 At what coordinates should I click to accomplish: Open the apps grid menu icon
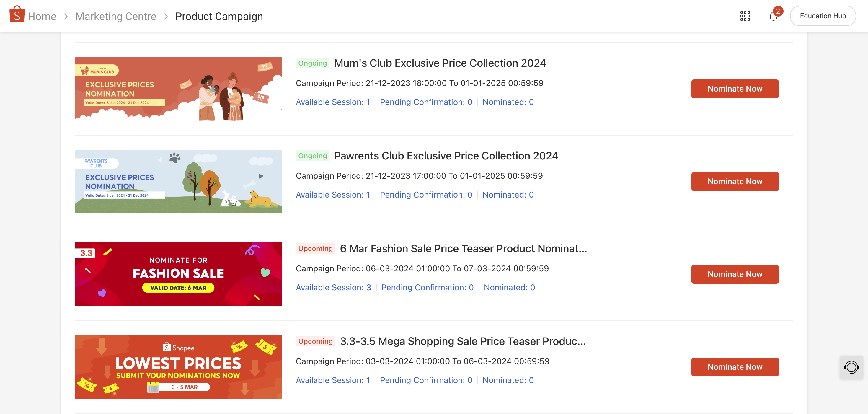coord(745,16)
